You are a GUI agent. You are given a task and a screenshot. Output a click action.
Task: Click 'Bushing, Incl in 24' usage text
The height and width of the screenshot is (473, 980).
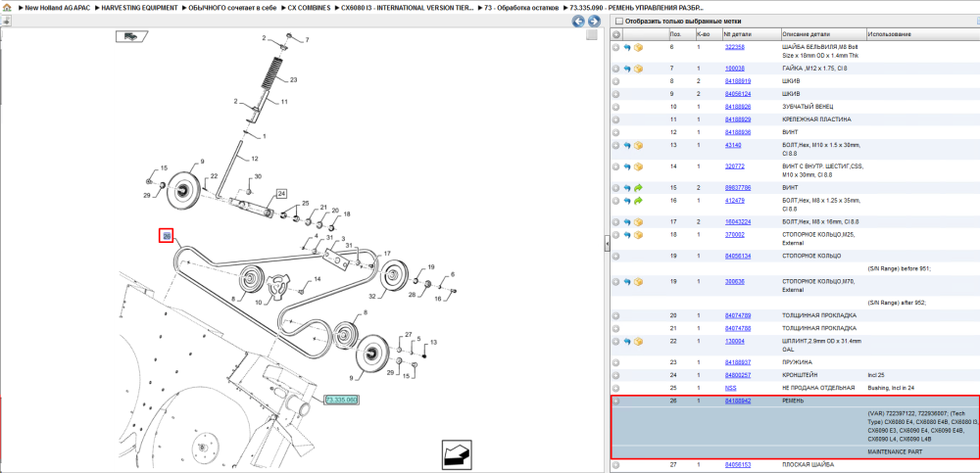tap(891, 388)
